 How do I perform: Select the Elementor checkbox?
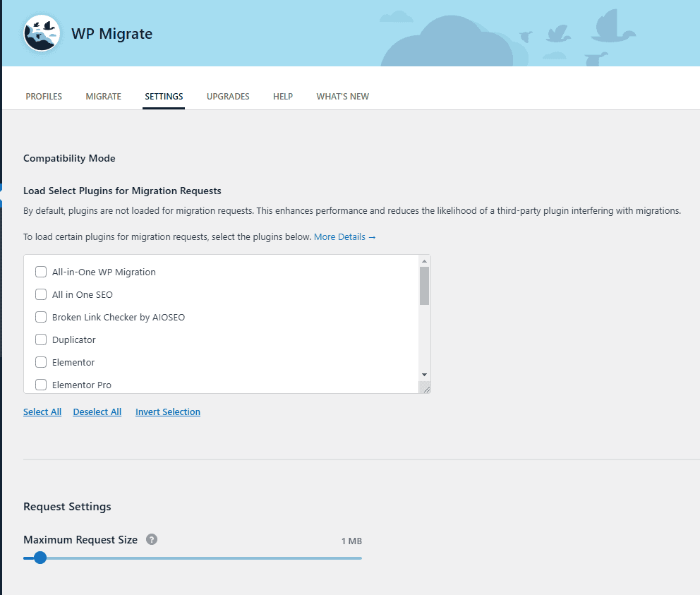[41, 362]
